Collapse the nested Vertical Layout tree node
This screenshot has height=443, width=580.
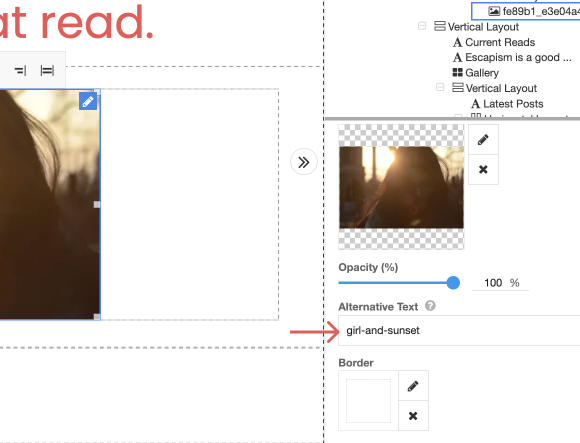440,87
